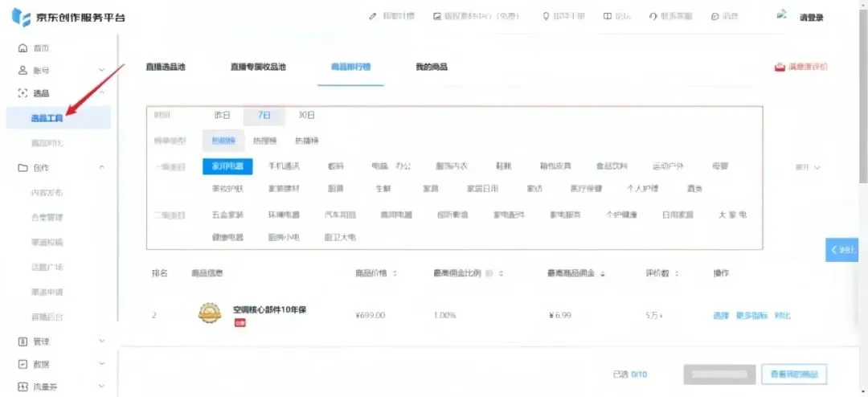
Task: Switch to the 直播选品池 tab
Action: [x=165, y=68]
